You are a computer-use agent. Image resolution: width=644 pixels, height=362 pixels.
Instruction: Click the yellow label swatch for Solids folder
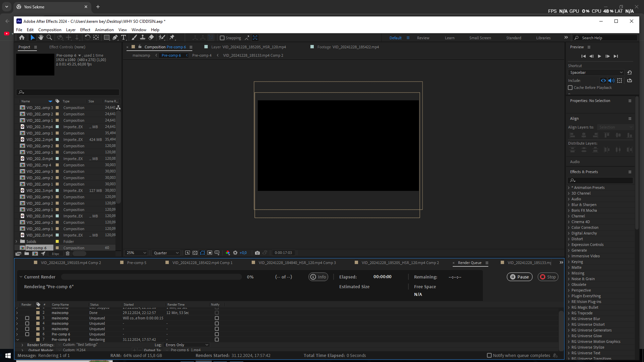click(x=57, y=242)
